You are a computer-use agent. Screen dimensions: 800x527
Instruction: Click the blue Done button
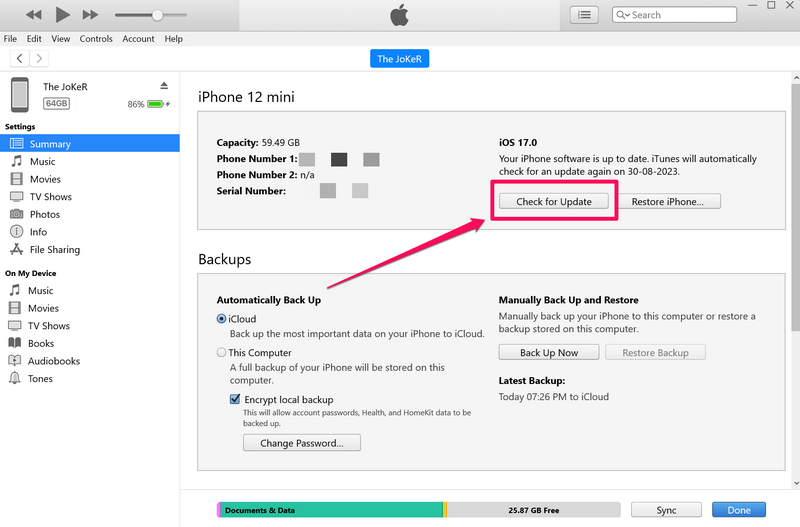pos(739,510)
